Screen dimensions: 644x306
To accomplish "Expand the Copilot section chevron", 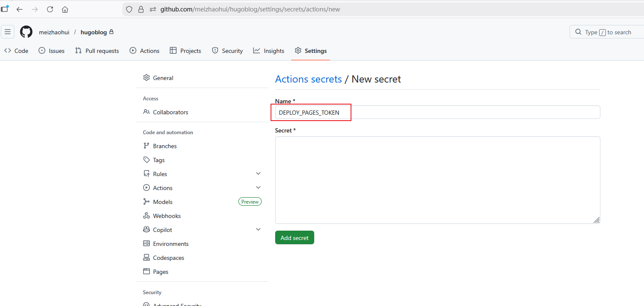I will tap(258, 229).
